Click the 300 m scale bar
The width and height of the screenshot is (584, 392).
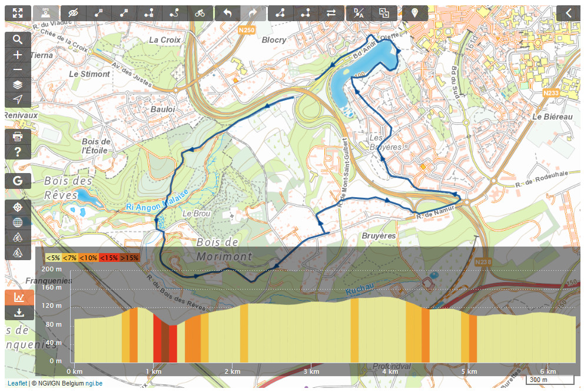click(550, 380)
